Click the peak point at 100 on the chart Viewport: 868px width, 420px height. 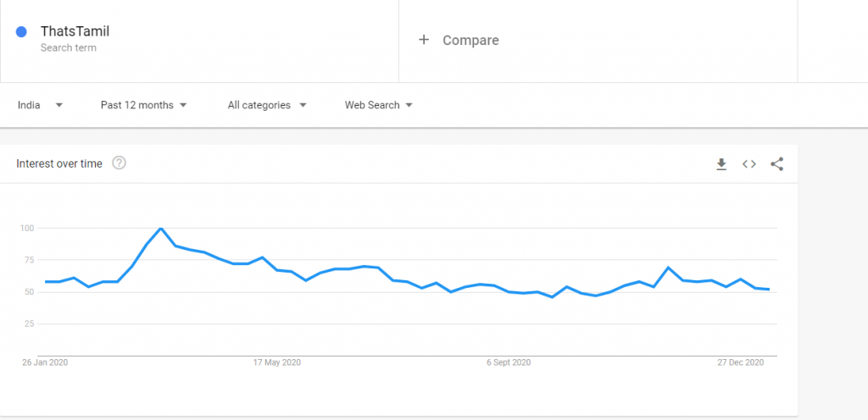(x=160, y=228)
